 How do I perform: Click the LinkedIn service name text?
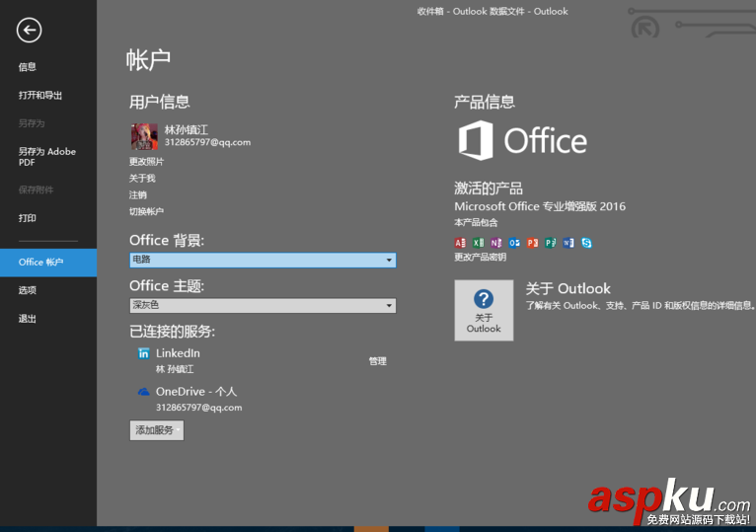[178, 353]
